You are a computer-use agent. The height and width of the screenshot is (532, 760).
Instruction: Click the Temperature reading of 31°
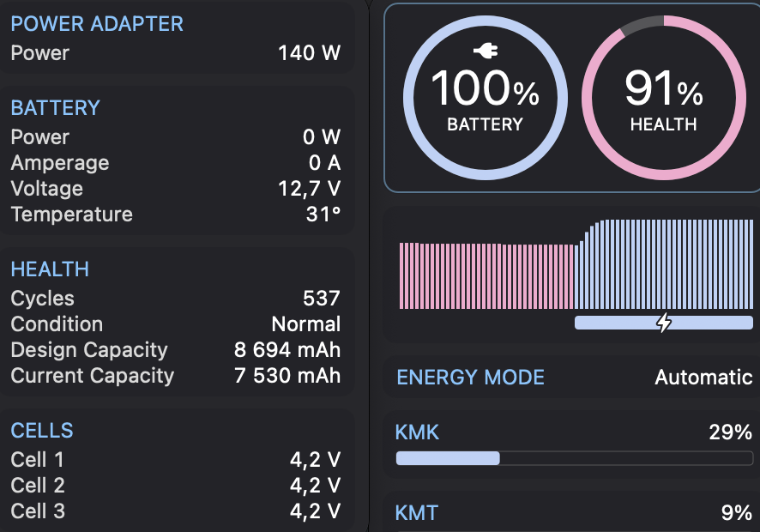[323, 215]
